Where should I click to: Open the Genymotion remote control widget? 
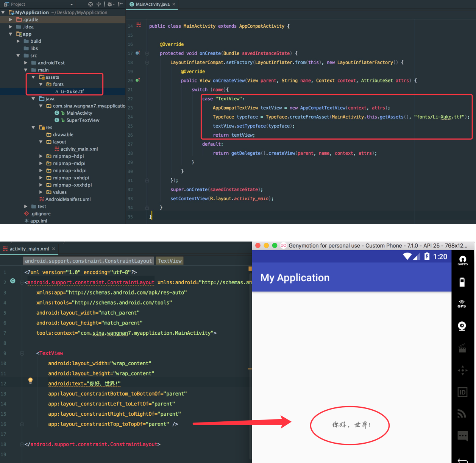(462, 370)
